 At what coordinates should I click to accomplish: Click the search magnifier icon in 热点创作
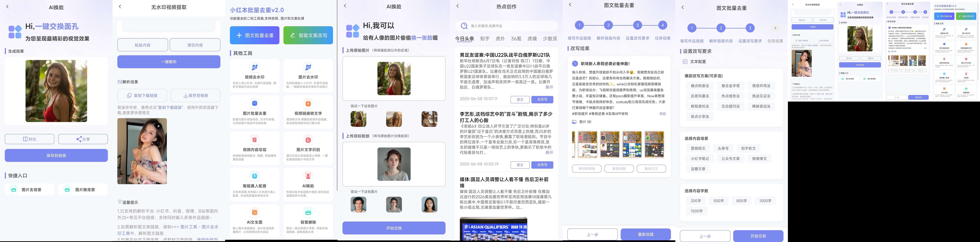tap(464, 26)
